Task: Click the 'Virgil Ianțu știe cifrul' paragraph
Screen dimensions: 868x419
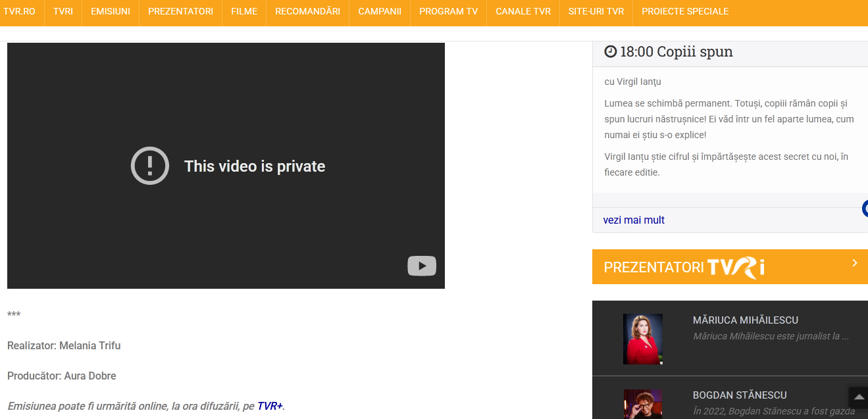Action: click(727, 164)
